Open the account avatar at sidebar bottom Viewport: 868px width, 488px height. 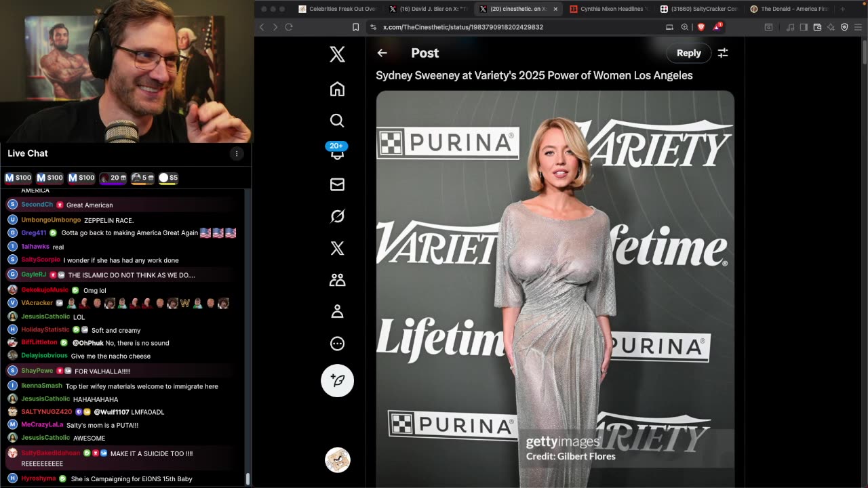point(337,460)
